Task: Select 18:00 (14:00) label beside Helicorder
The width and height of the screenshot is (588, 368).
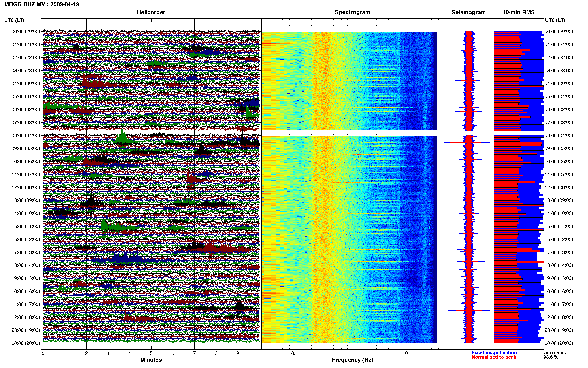Action: click(x=26, y=265)
